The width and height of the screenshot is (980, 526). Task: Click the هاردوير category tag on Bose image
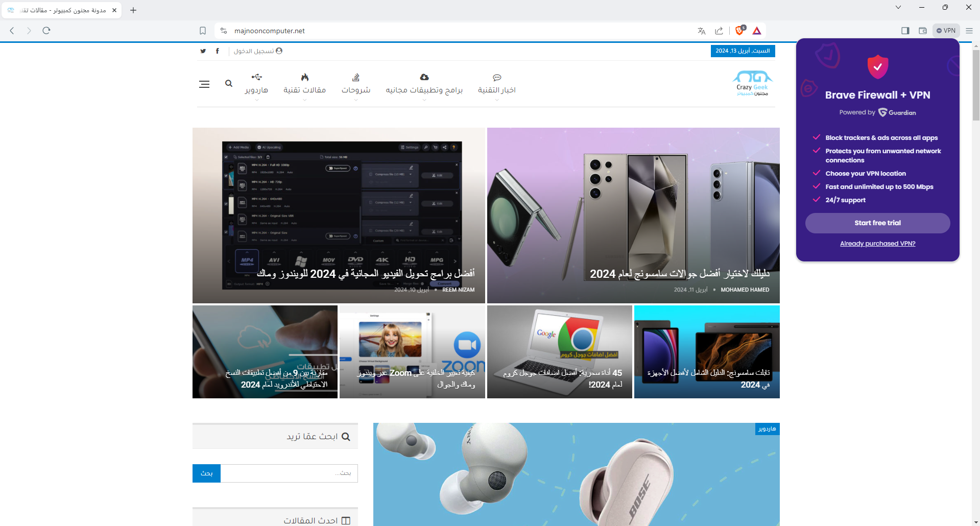pos(767,429)
